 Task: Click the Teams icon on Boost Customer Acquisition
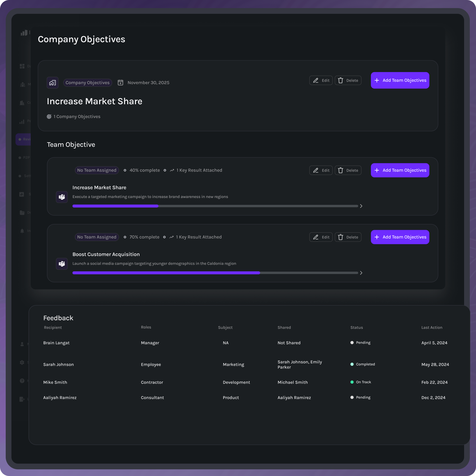62,264
